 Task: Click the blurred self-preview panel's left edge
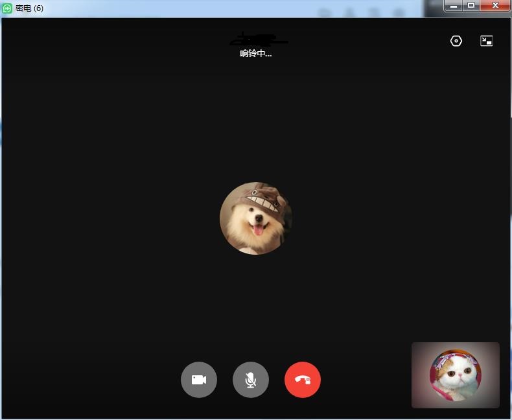click(415, 375)
